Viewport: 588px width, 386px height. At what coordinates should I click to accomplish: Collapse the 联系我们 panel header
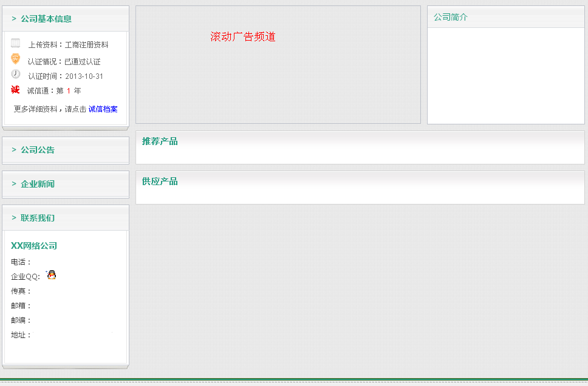(x=37, y=218)
